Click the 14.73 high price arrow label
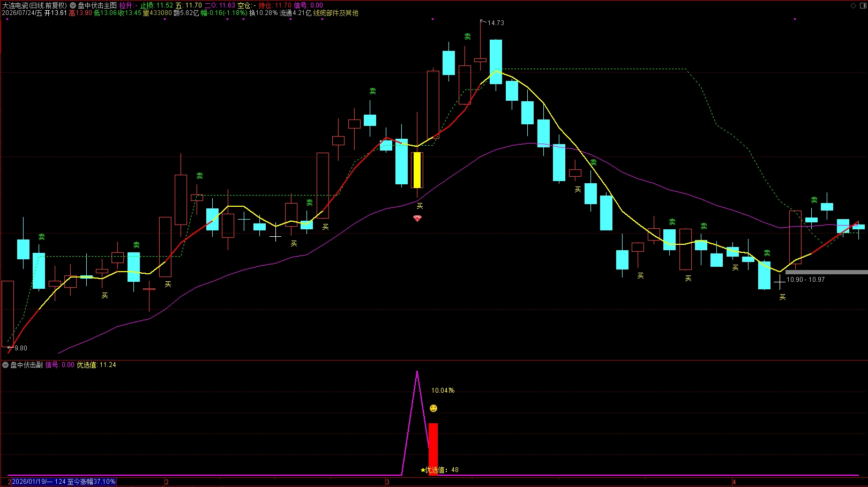868x487 pixels. point(492,23)
